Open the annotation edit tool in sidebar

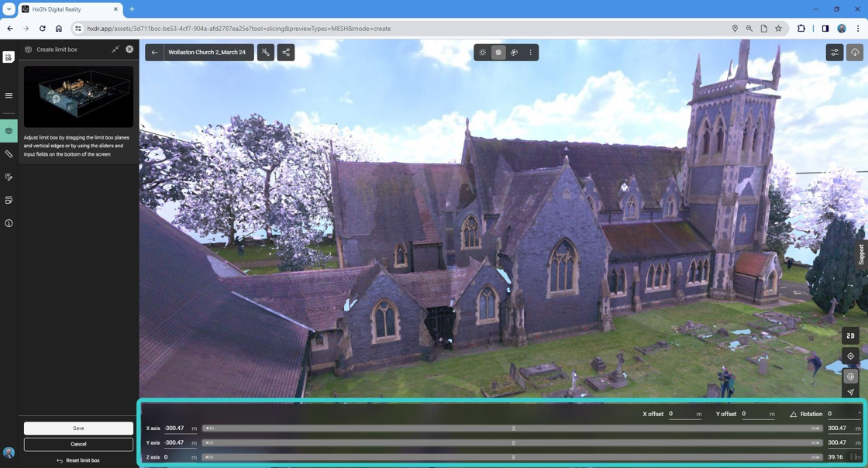point(9,177)
